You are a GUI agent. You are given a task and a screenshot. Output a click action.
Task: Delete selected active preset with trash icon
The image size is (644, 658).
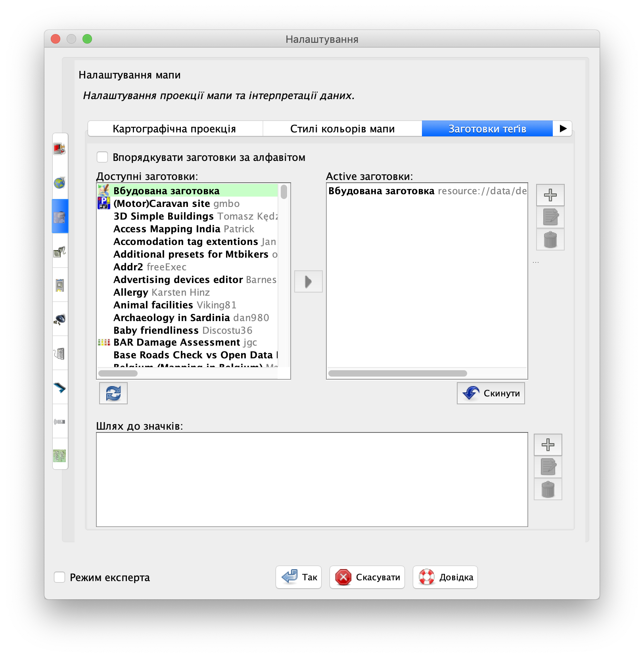click(x=550, y=239)
